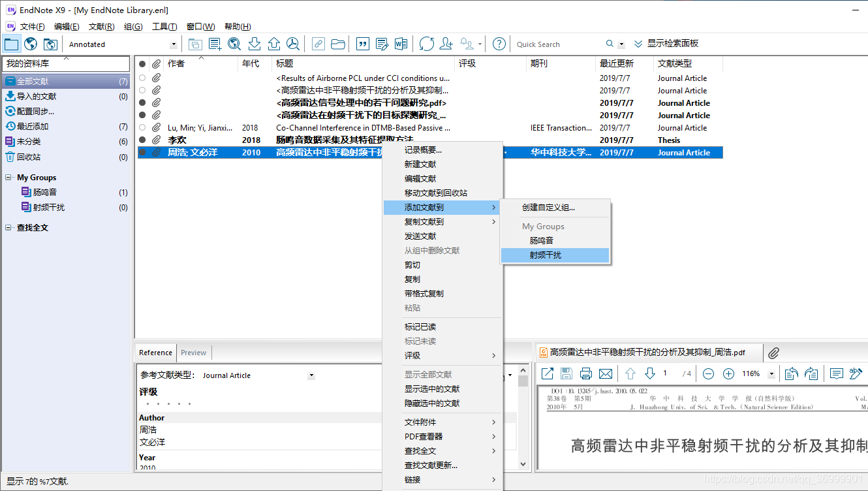The image size is (868, 491).
Task: Choose 创建自定义组... submenu entry
Action: pos(555,208)
